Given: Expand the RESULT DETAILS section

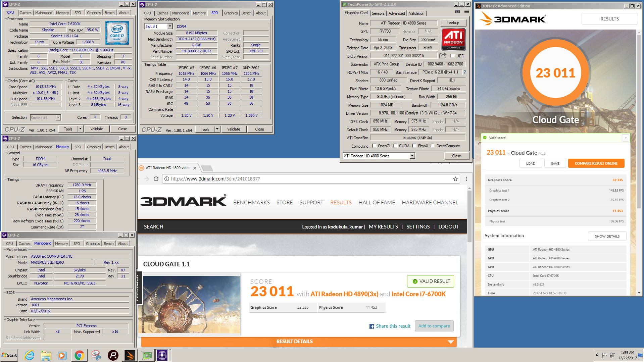Looking at the screenshot, I should (299, 342).
